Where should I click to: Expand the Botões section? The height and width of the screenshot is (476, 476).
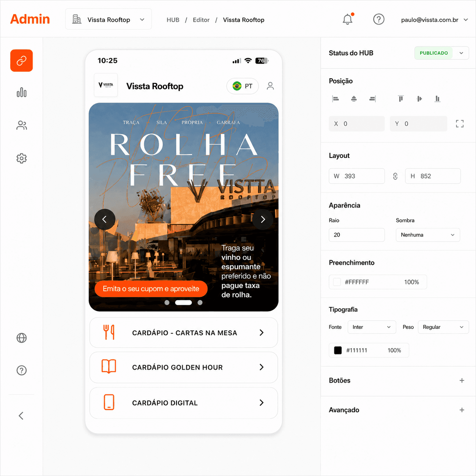click(x=462, y=380)
